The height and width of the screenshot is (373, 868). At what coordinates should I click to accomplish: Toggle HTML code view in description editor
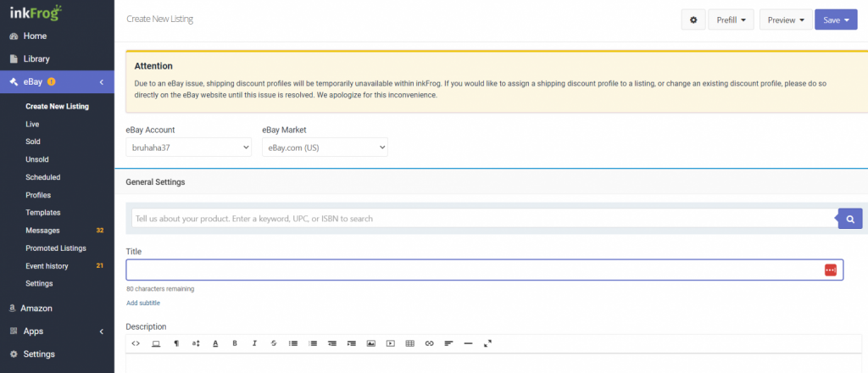point(136,343)
